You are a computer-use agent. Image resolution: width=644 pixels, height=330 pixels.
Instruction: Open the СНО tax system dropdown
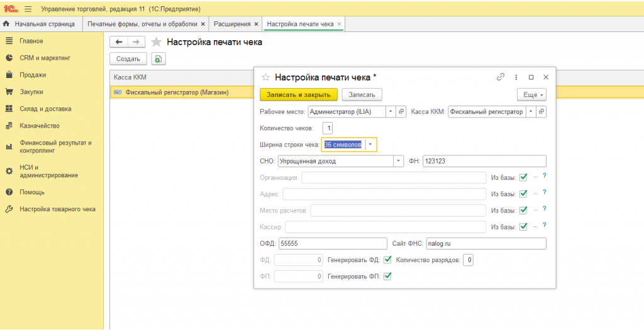coord(398,162)
